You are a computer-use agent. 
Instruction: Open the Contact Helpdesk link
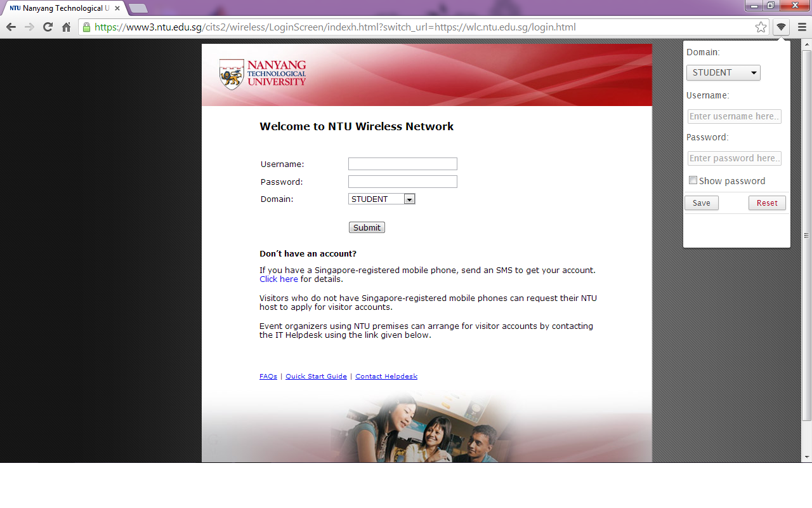(x=386, y=376)
